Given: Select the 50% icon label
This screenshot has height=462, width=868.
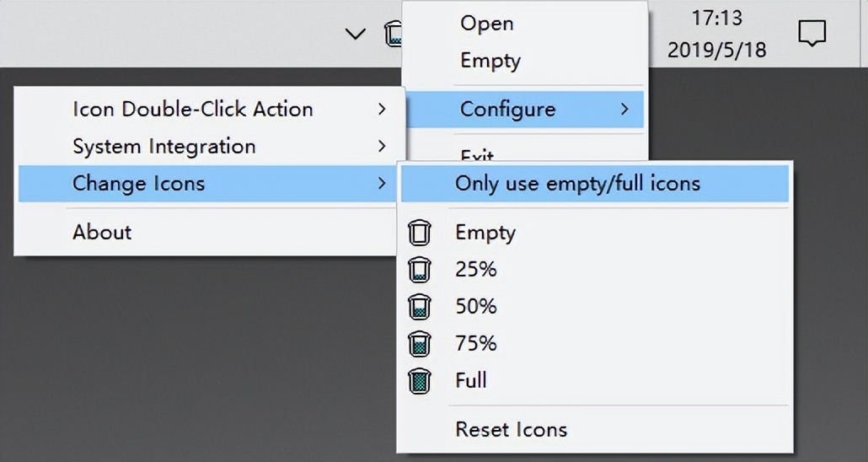Looking at the screenshot, I should (476, 306).
